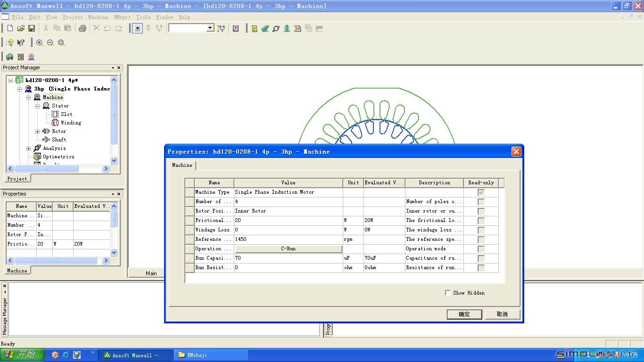Select the Shaft item in project tree
The width and height of the screenshot is (644, 362).
click(x=59, y=140)
